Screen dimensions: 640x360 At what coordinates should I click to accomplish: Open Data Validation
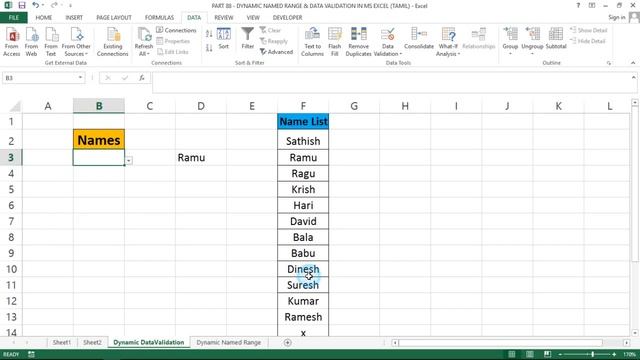click(x=388, y=42)
